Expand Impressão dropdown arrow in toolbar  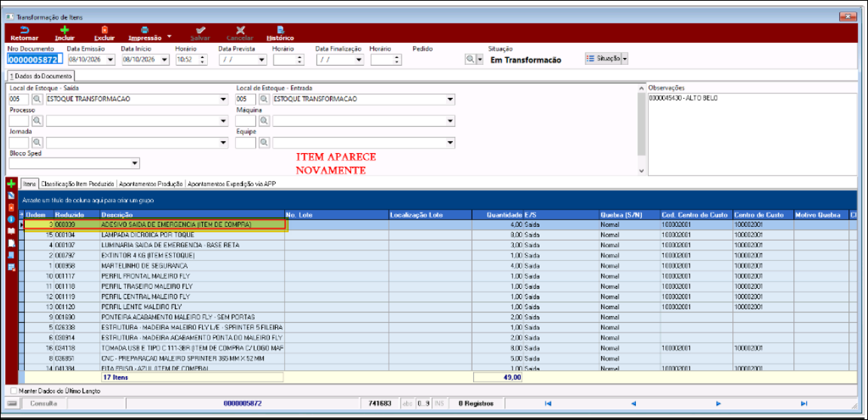169,37
